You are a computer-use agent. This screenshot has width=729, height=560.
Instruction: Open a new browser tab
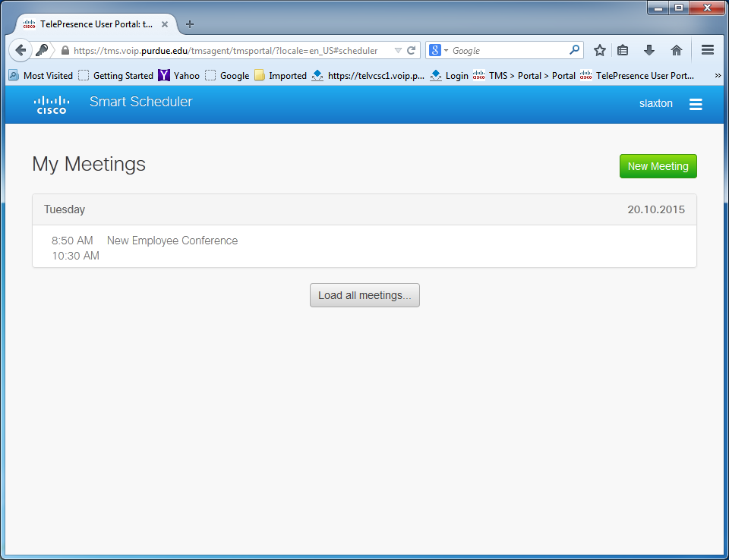(190, 24)
